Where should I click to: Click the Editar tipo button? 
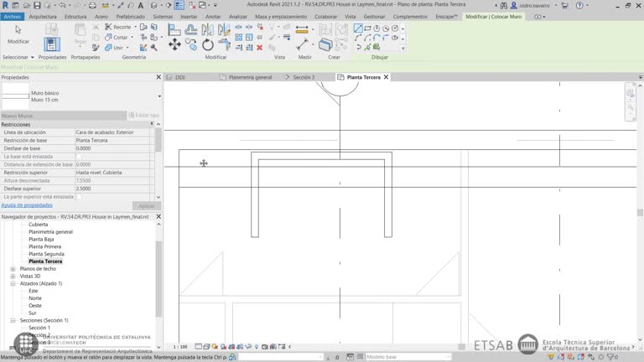143,116
